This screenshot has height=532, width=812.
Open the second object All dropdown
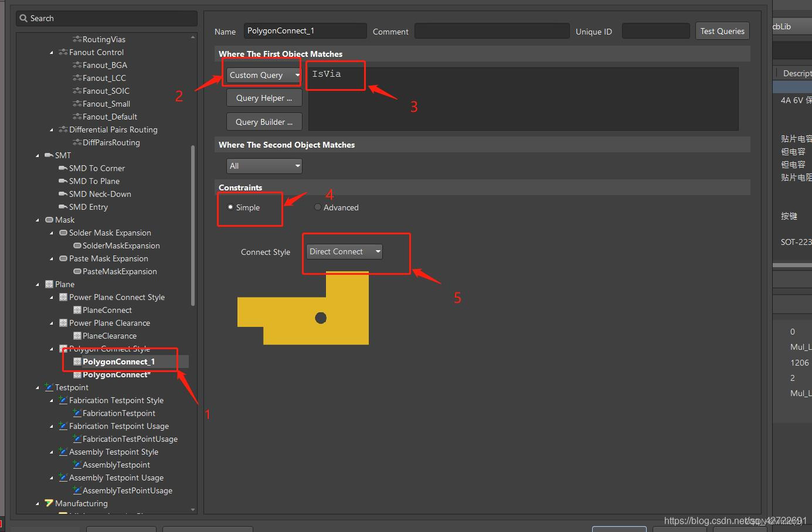[x=264, y=166]
